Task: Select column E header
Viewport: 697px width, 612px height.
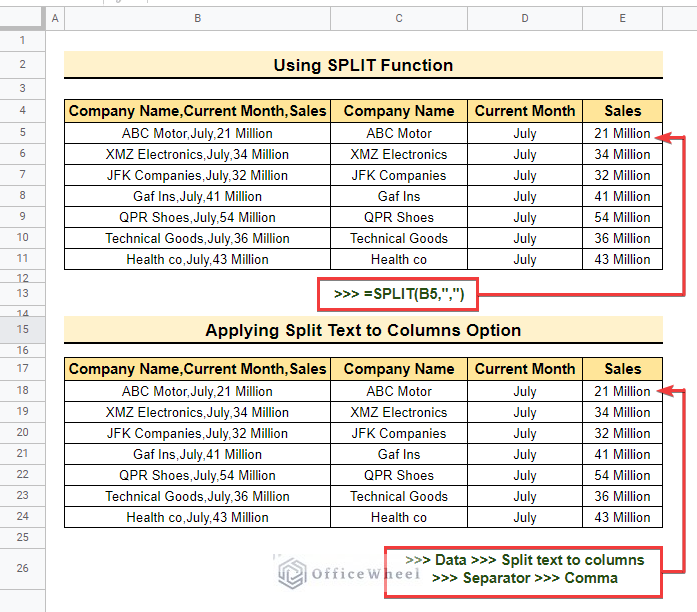Action: pyautogui.click(x=622, y=18)
